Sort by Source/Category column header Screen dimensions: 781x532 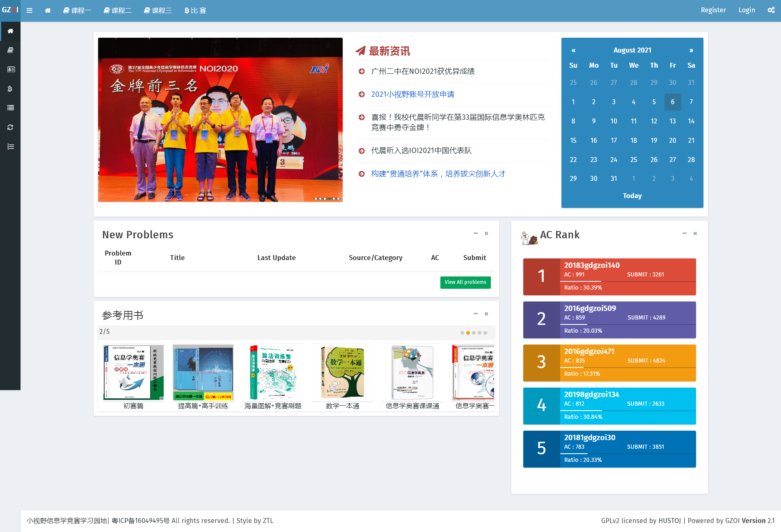pyautogui.click(x=376, y=258)
